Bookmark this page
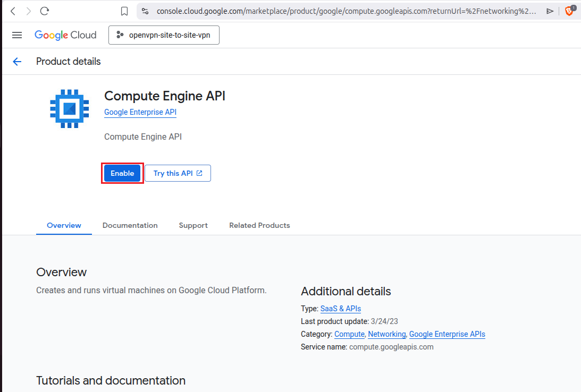The width and height of the screenshot is (581, 392). (x=124, y=12)
